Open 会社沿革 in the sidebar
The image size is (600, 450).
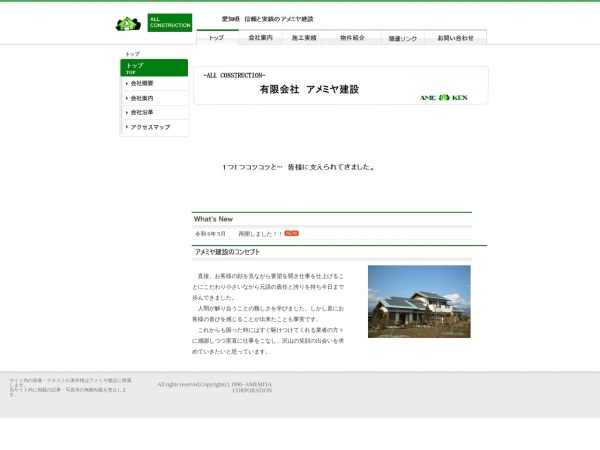coord(155,112)
